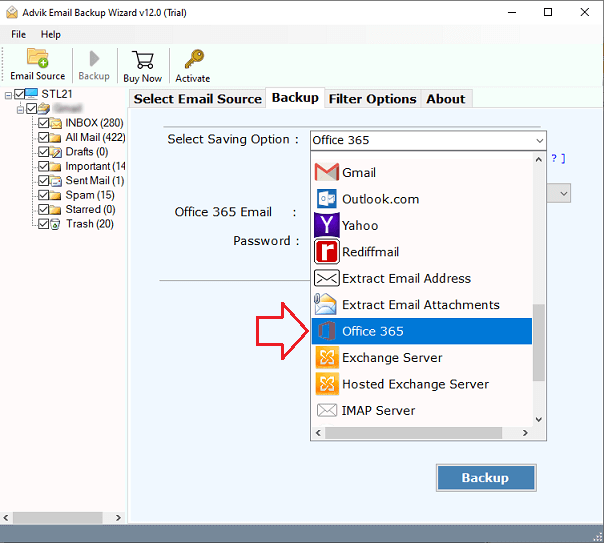Click the STL21 computer icon
This screenshot has width=604, height=543.
(x=32, y=94)
